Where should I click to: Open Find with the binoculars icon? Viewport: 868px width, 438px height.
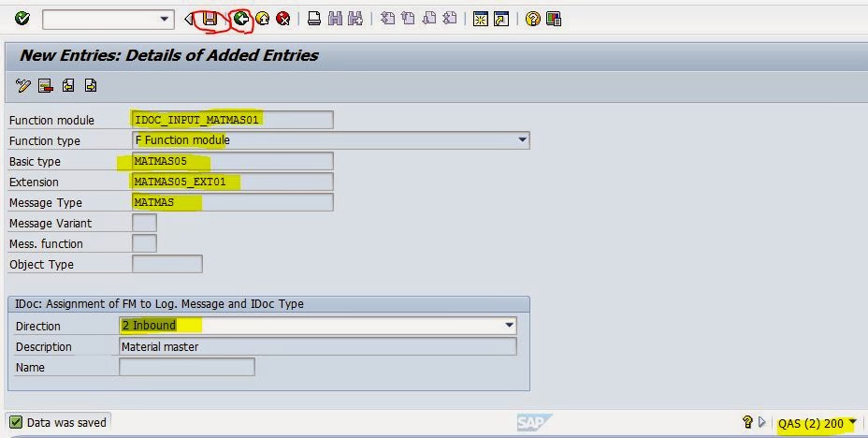pos(335,19)
